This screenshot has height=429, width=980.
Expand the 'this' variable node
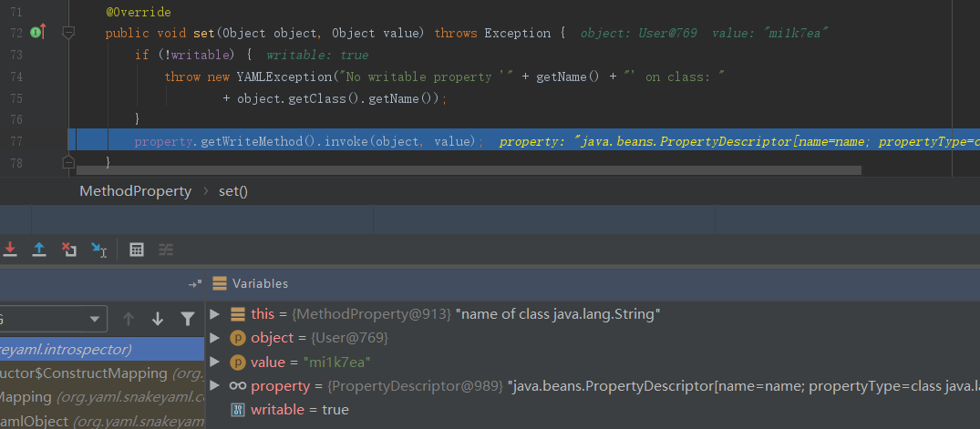point(215,314)
